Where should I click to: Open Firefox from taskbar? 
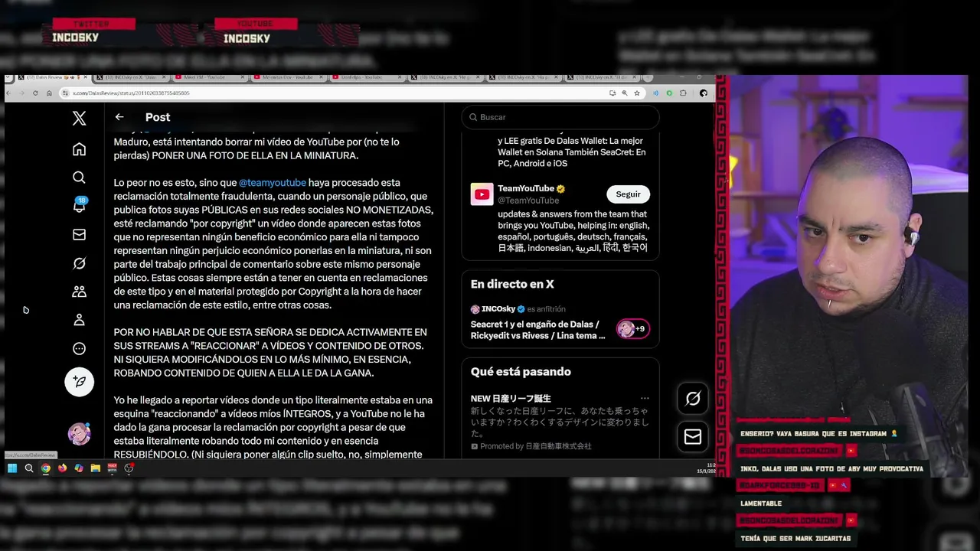point(62,468)
